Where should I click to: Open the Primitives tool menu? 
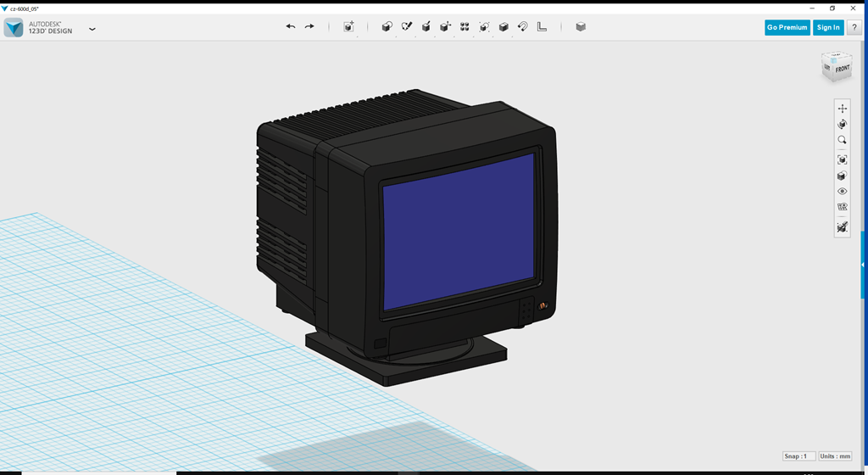pos(387,27)
